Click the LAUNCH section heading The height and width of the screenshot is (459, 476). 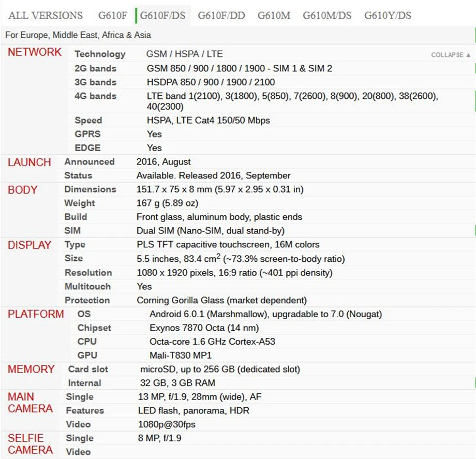point(29,162)
